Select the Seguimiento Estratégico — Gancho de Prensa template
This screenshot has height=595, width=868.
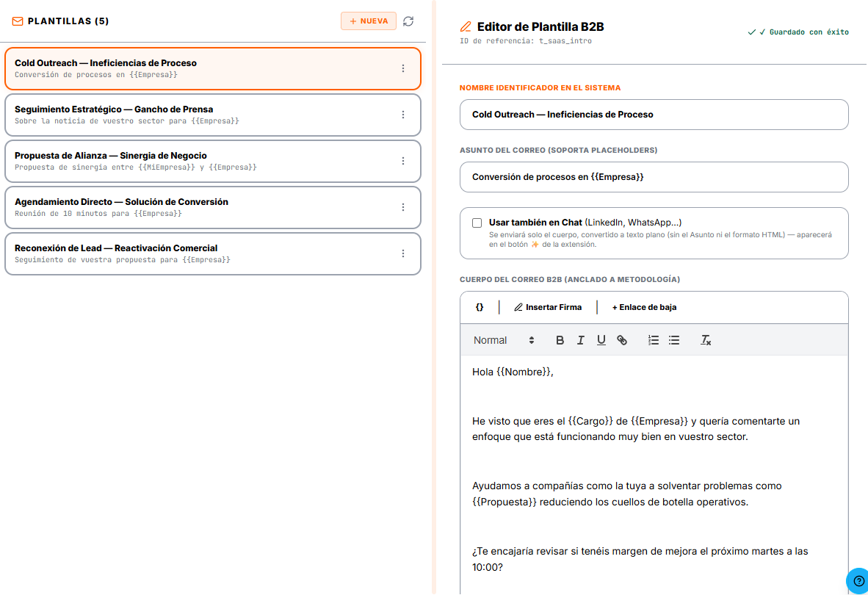tap(213, 115)
